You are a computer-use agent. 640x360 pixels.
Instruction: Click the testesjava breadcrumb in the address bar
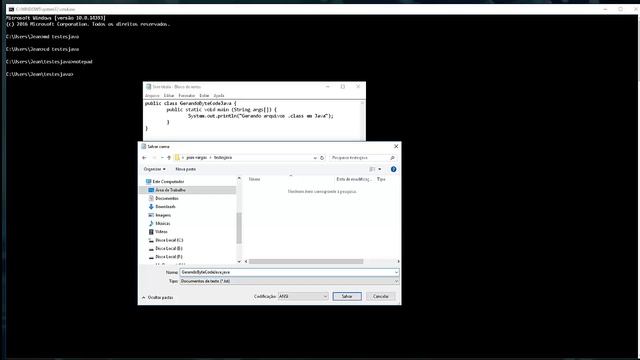tap(223, 158)
